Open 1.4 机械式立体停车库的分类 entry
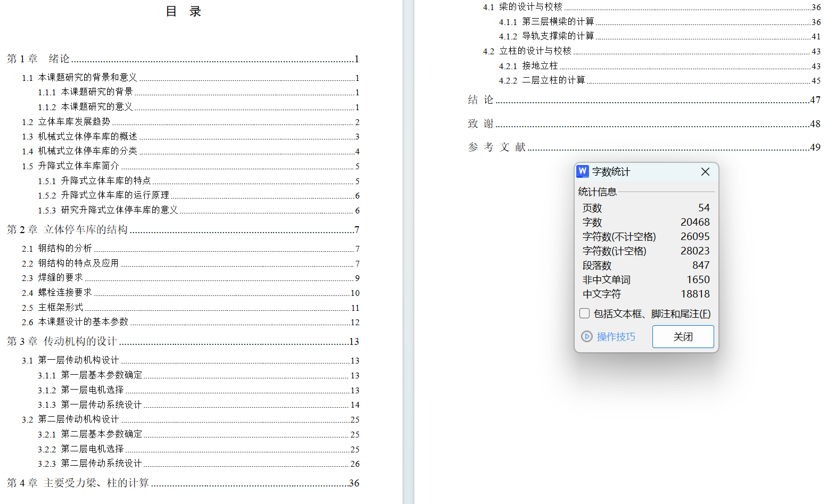826x504 pixels. (191, 151)
